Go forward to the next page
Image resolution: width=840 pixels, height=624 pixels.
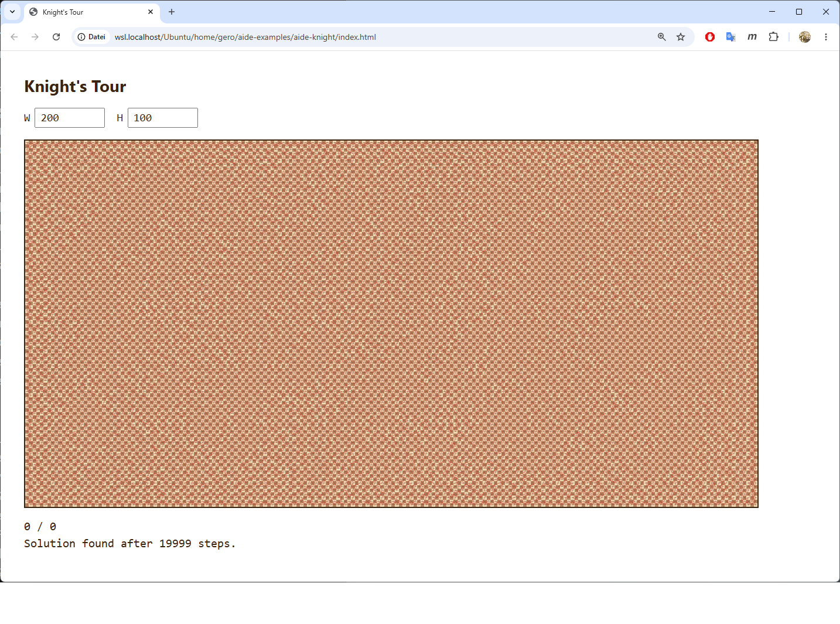pos(35,37)
